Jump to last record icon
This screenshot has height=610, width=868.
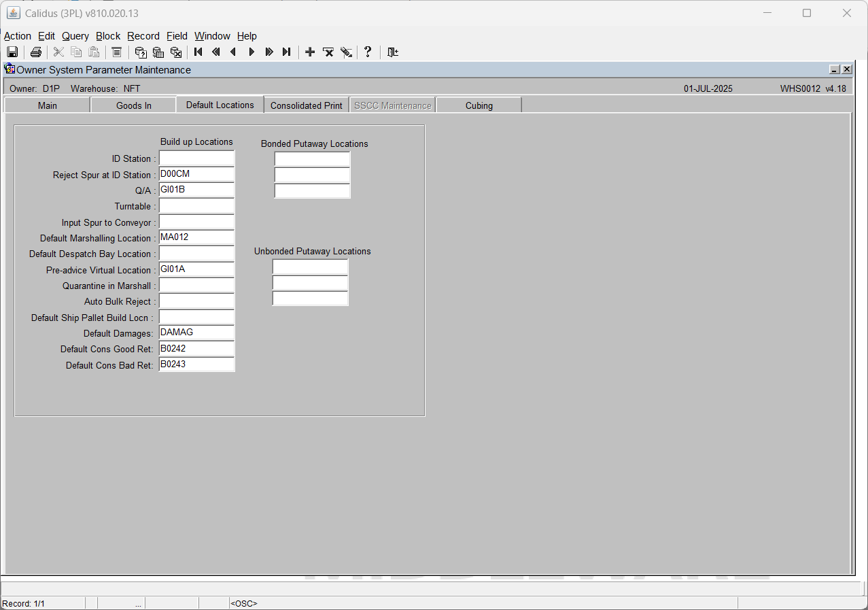pos(287,52)
